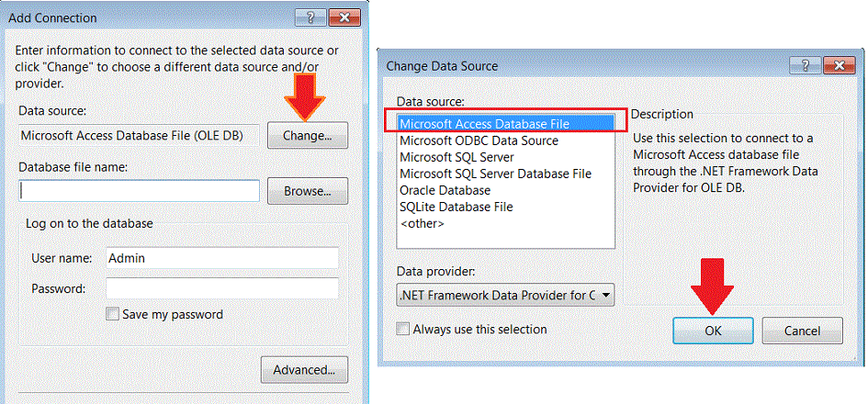The width and height of the screenshot is (868, 404).
Task: Click the Browse... button for database file
Action: [x=307, y=191]
